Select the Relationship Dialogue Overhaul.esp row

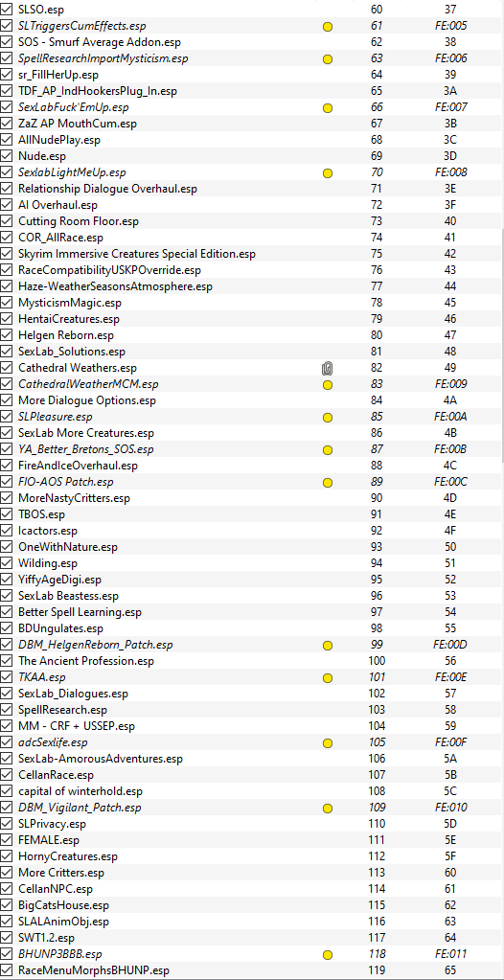coord(250,189)
